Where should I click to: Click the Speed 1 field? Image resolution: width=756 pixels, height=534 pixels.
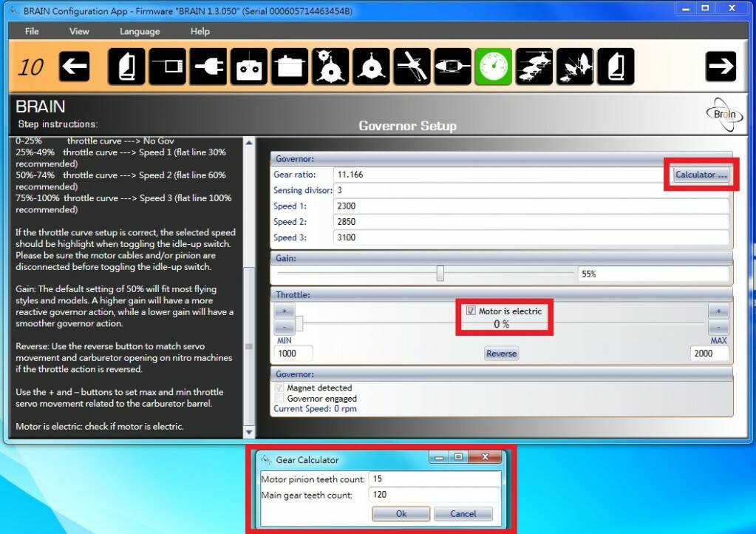click(x=531, y=206)
